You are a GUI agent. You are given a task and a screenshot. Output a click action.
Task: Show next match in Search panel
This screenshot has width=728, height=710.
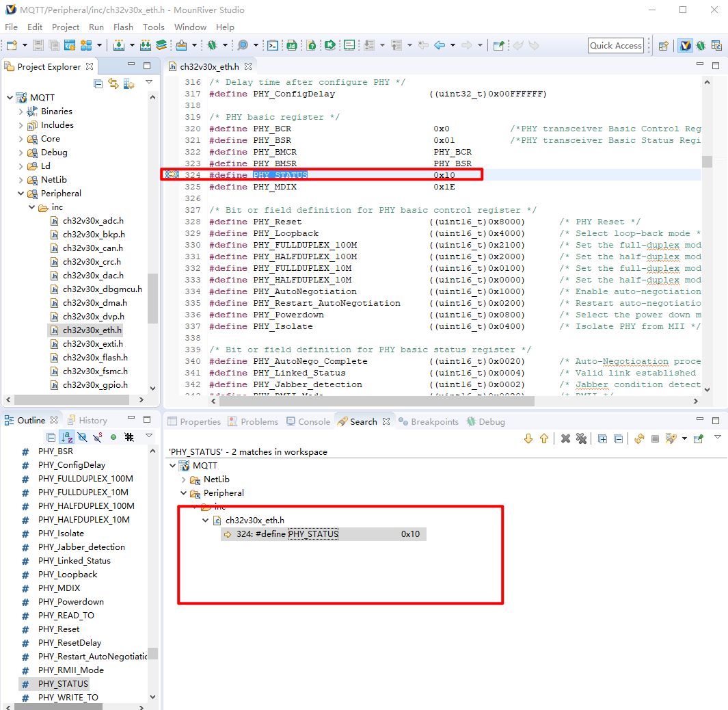point(528,438)
